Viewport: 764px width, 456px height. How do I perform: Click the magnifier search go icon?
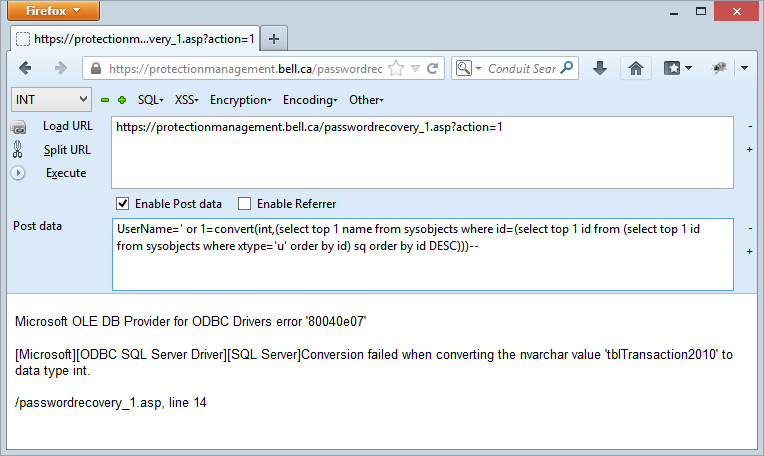[x=567, y=68]
